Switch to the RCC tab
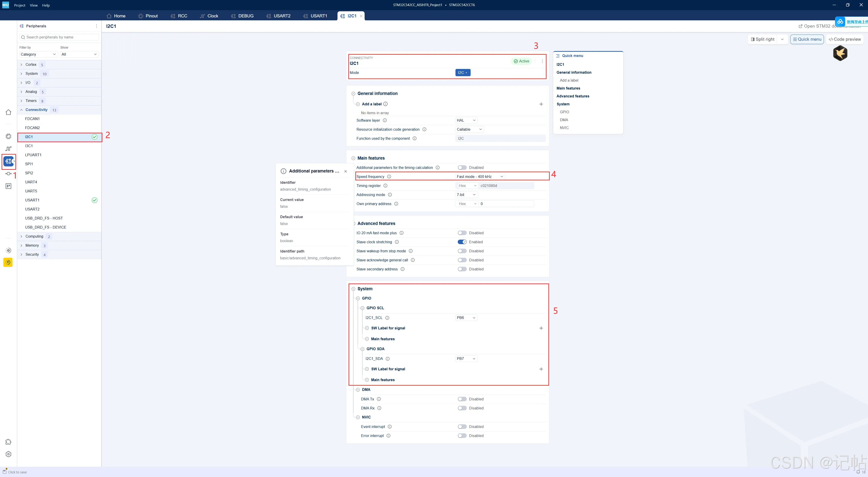The height and width of the screenshot is (477, 868). coord(179,16)
